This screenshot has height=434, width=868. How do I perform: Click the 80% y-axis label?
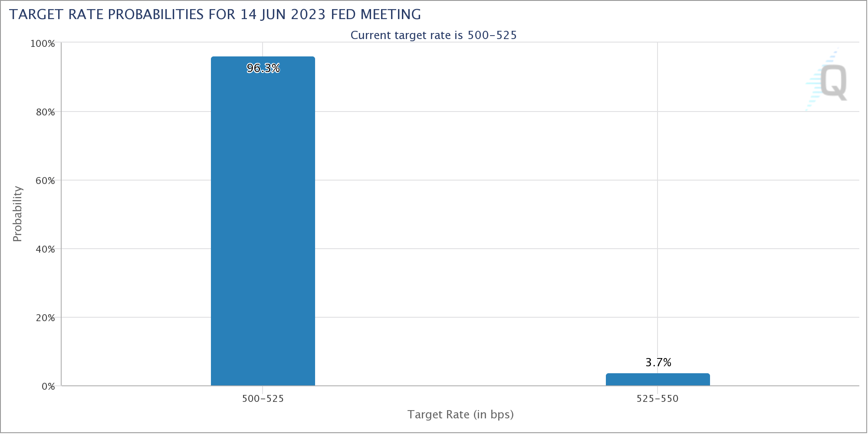coord(45,112)
